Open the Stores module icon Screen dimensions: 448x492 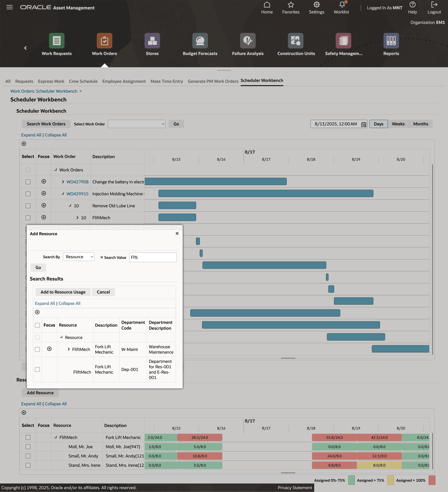152,41
